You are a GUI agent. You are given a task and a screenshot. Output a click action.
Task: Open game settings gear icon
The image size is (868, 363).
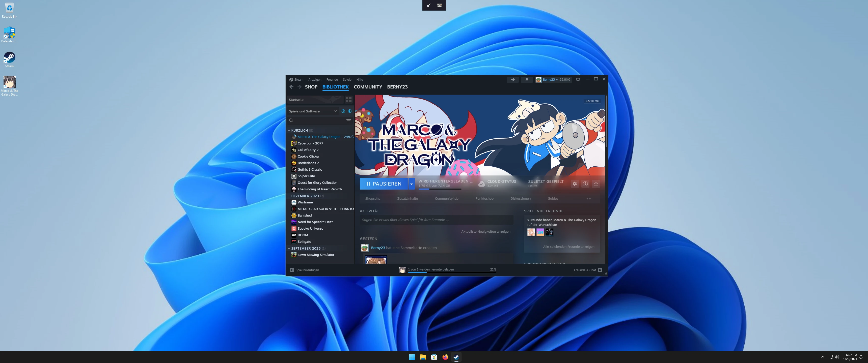[x=575, y=184]
